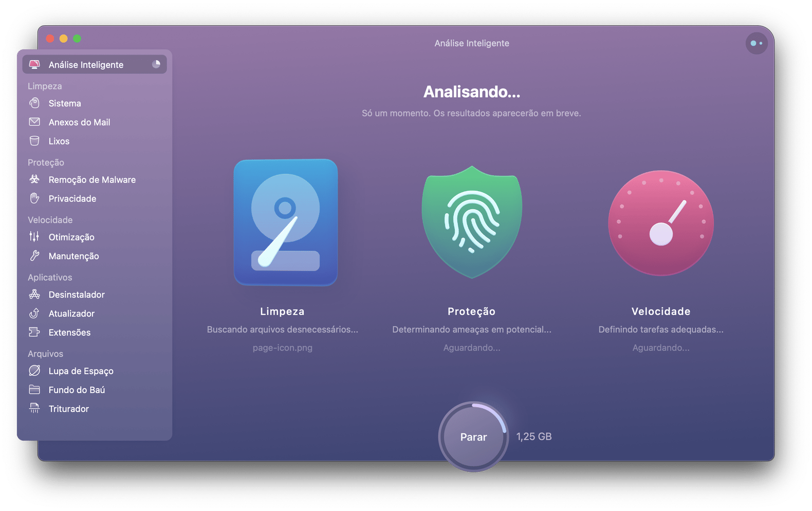Click the Otimização sliders icon
The height and width of the screenshot is (511, 812).
[34, 236]
